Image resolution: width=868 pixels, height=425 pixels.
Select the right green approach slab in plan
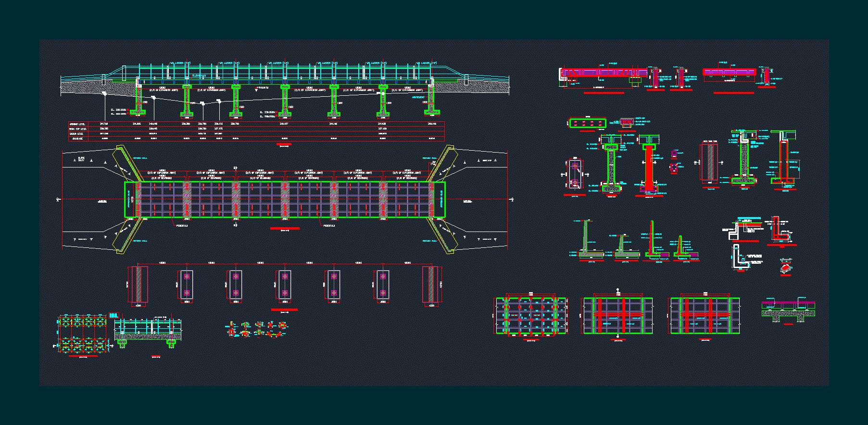coord(440,199)
